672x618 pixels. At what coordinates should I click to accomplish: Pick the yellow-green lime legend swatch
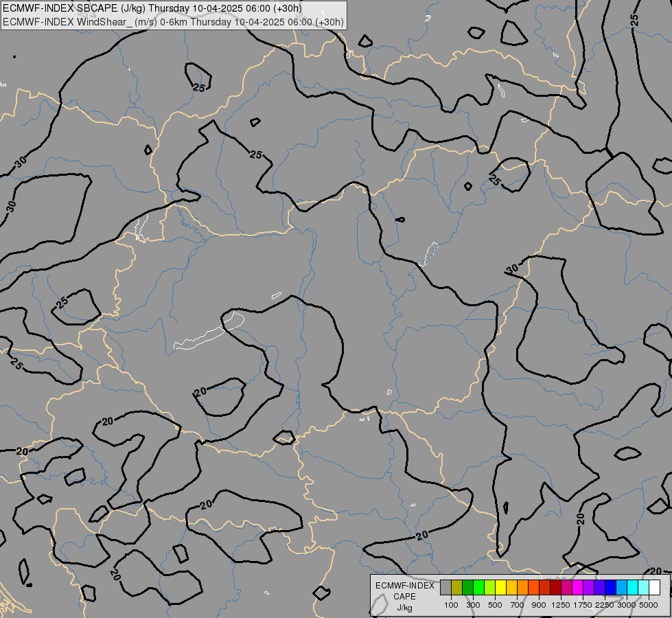490,588
